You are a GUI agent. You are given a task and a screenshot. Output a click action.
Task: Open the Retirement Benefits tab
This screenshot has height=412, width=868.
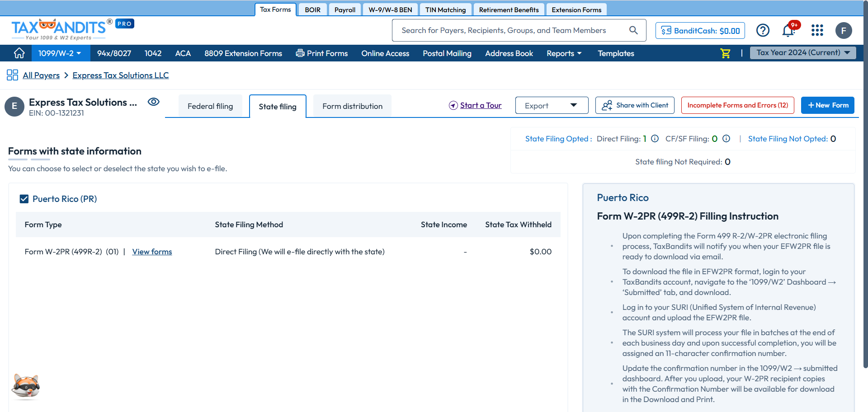click(509, 10)
